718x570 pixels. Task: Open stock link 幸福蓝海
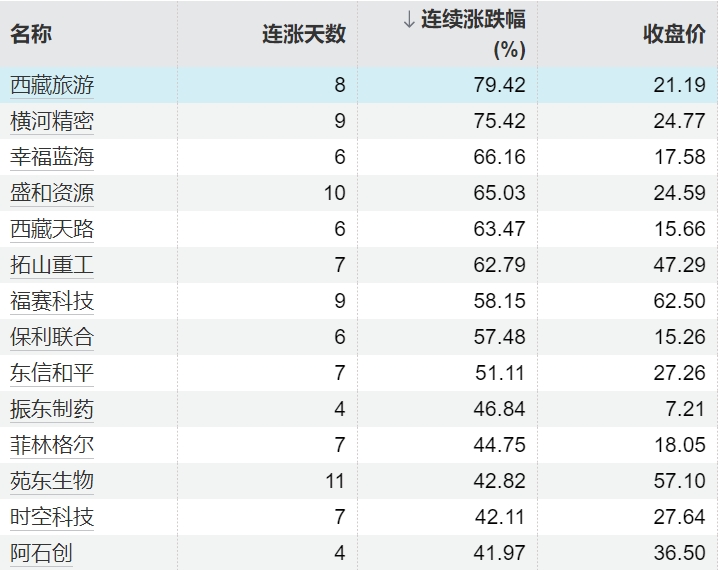(52, 157)
